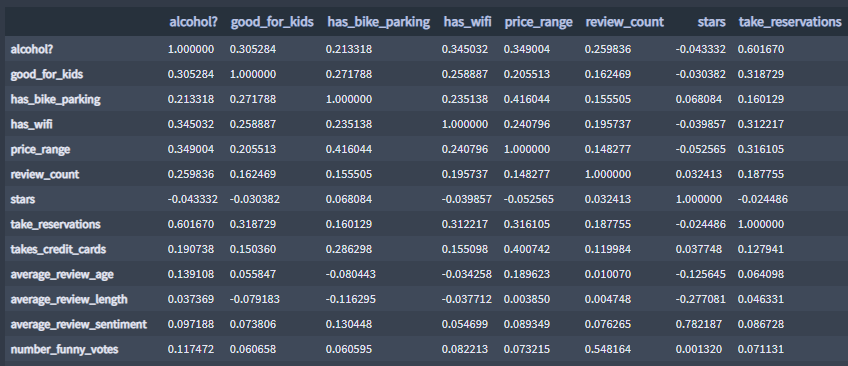
Task: Click the cell value 0.127941
Action: 761,249
